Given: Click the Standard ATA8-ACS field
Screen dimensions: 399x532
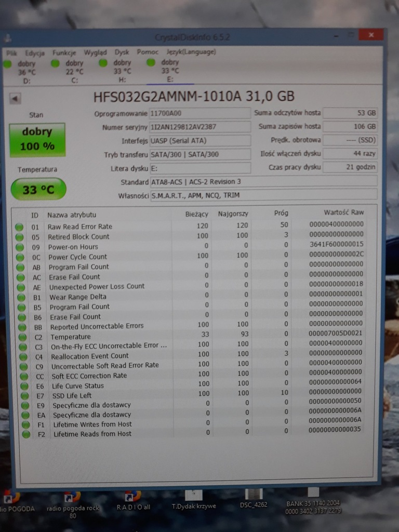Looking at the screenshot, I should coord(263,181).
